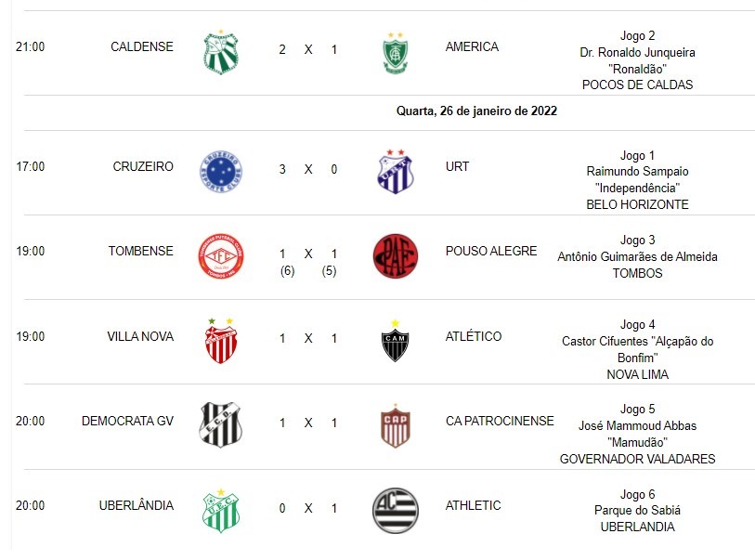The height and width of the screenshot is (560, 755).
Task: Click the Athletic striped round crest
Action: click(x=396, y=511)
